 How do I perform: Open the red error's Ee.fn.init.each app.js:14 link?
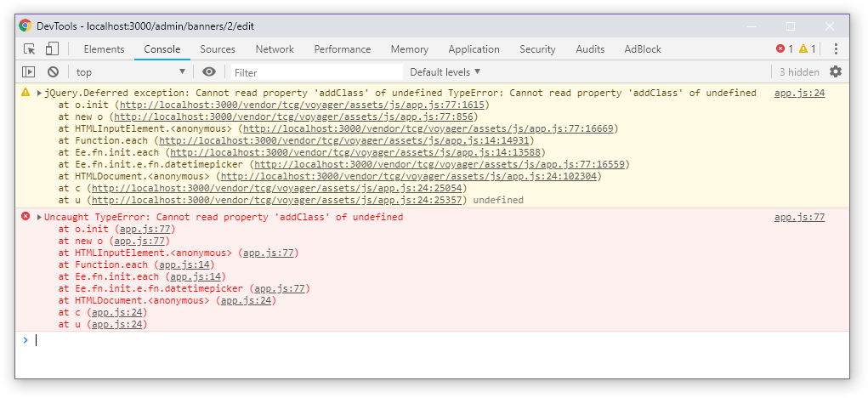click(196, 276)
